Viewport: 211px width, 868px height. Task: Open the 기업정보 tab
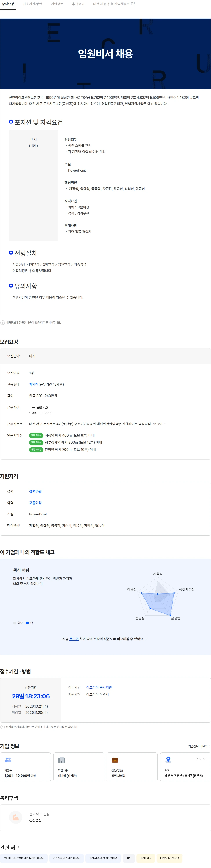coord(57,4)
